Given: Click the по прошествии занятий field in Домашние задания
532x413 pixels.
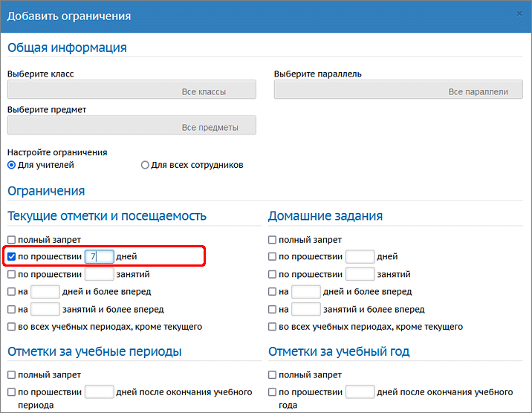Looking at the screenshot, I should point(360,274).
